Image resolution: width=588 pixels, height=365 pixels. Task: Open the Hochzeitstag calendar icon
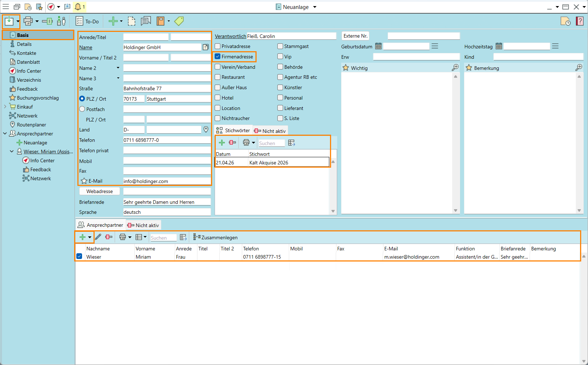(x=499, y=46)
